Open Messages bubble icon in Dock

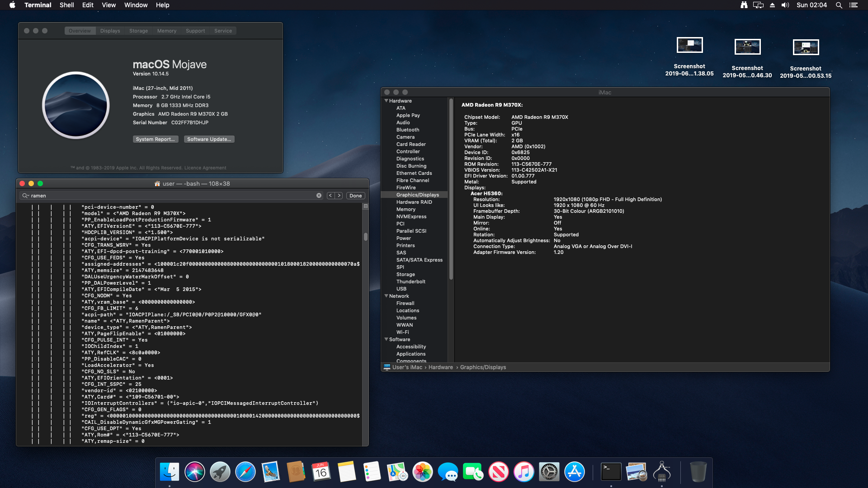pyautogui.click(x=448, y=472)
